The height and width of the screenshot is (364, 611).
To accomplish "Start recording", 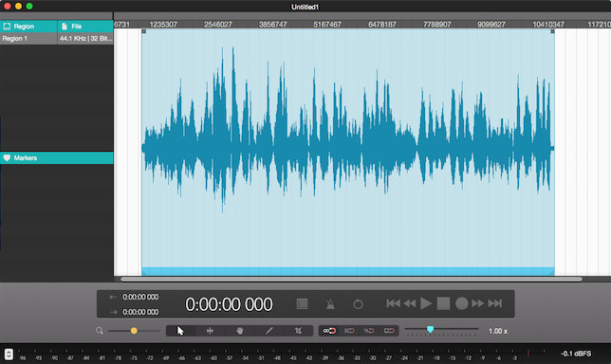I will [x=462, y=303].
